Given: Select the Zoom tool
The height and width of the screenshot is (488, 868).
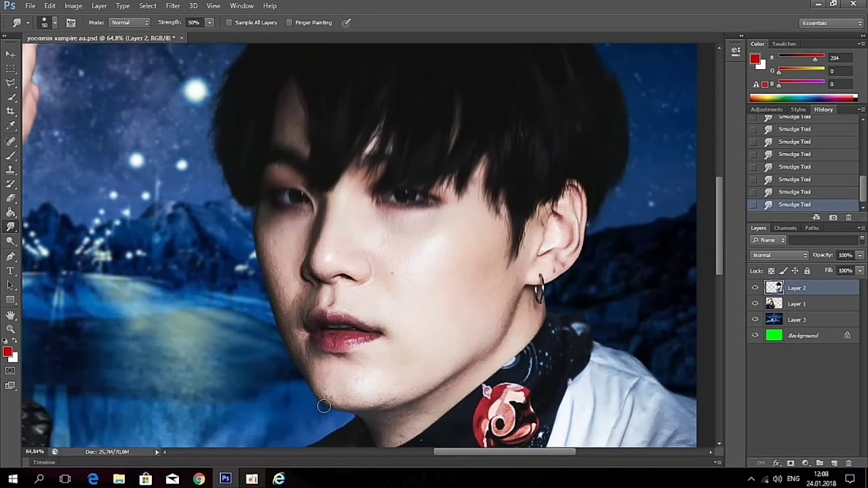Looking at the screenshot, I should coord(10,329).
